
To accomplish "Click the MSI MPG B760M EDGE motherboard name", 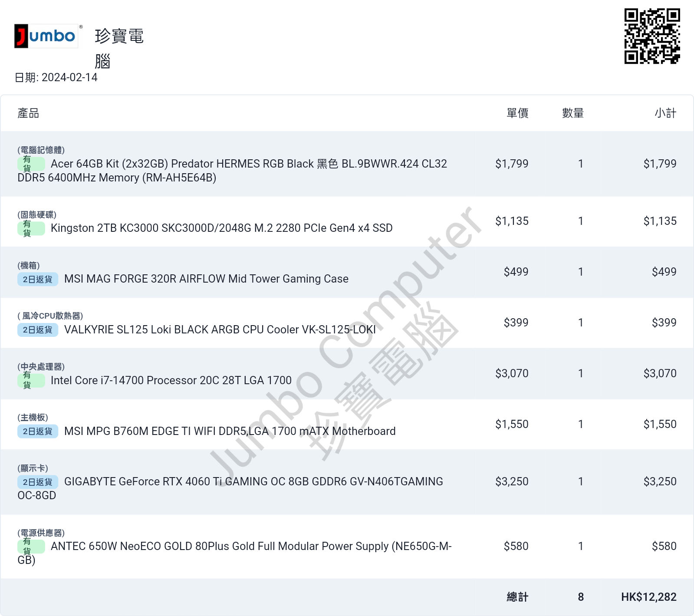I will point(230,431).
